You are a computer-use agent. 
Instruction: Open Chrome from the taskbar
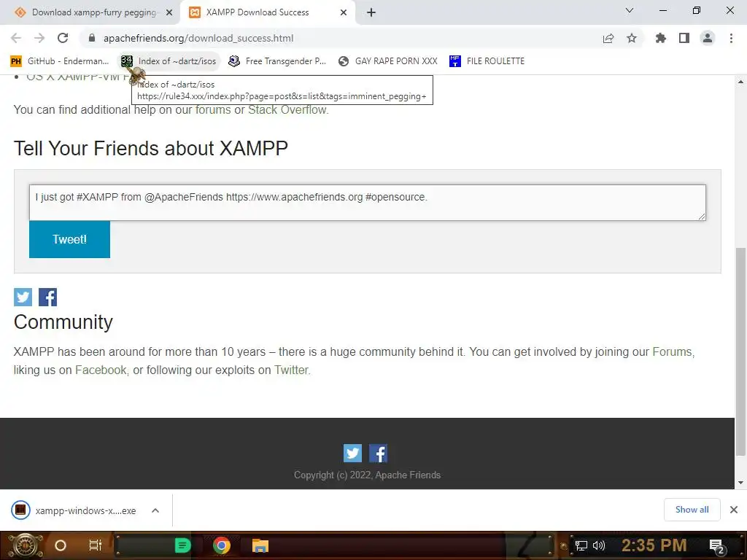[x=222, y=545]
